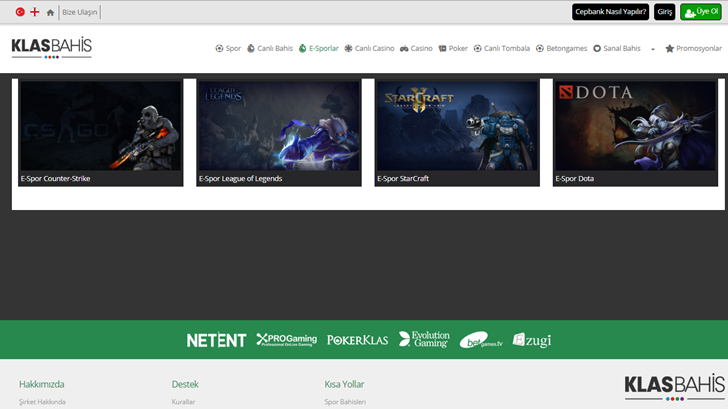Screen dimensions: 728x409
Task: Open the Dota game thumbnail
Action: [636, 125]
